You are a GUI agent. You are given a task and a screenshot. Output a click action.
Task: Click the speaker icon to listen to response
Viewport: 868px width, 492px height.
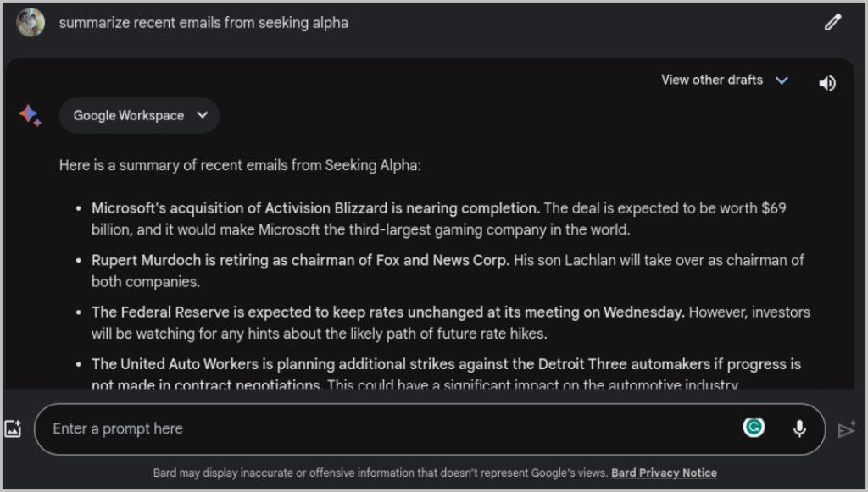(x=827, y=83)
